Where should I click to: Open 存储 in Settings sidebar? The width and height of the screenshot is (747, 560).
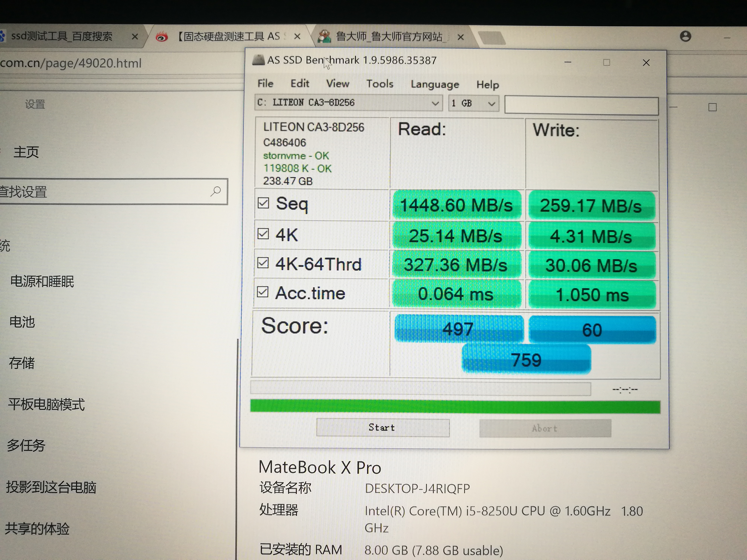tap(22, 363)
